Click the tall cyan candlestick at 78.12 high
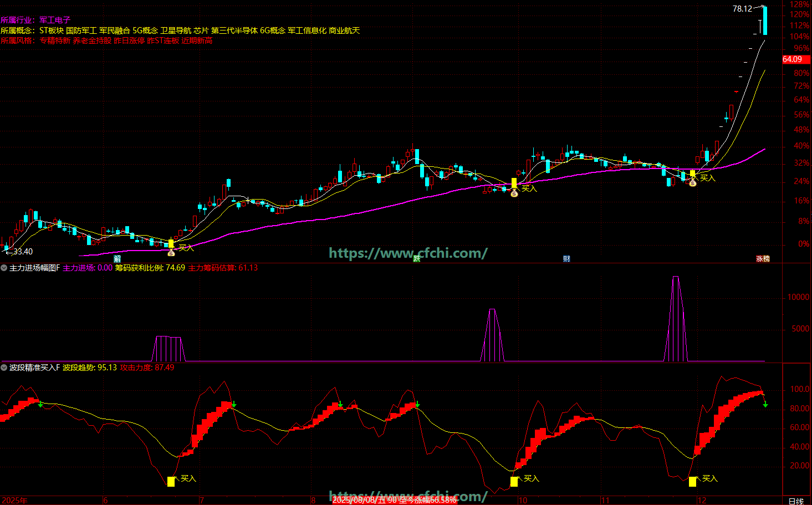This screenshot has width=812, height=505. (x=765, y=21)
